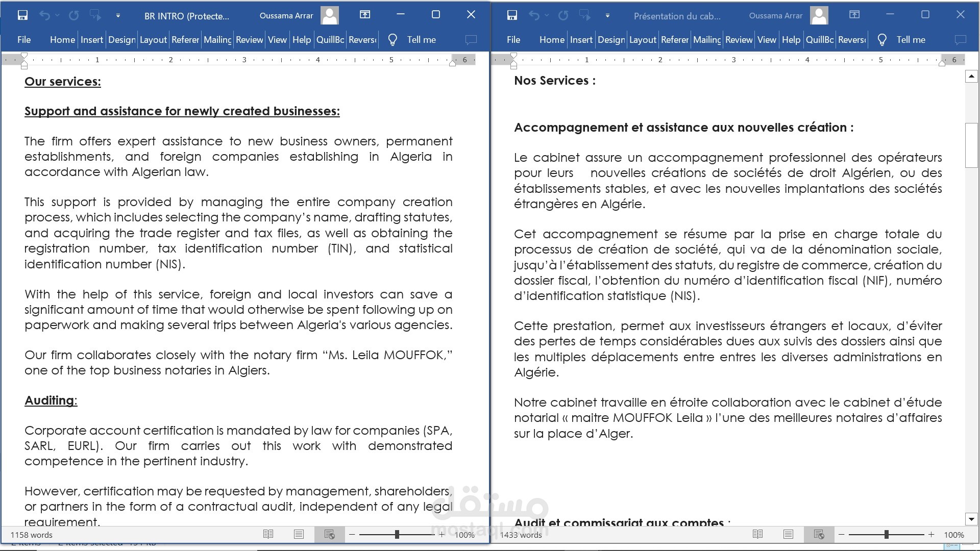Click the Tell me lightbulb in the Présentation window

click(882, 40)
